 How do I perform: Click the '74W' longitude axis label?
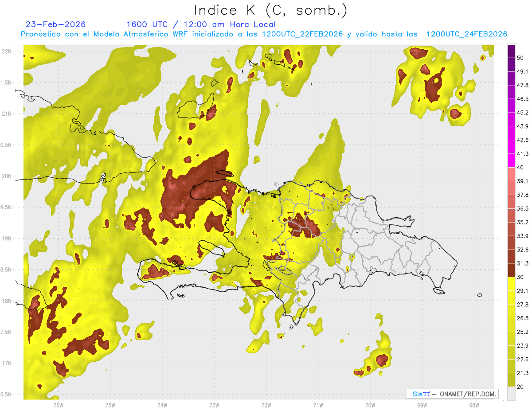click(162, 405)
